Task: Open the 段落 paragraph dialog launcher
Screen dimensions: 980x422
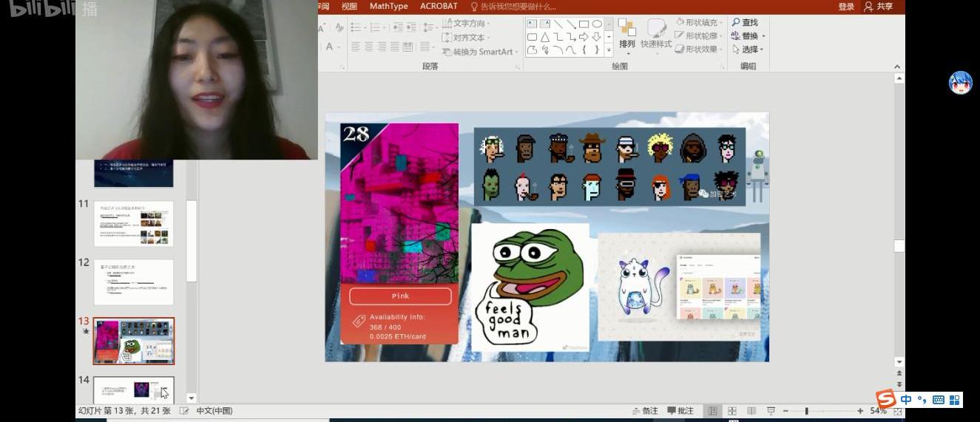Action: point(518,67)
